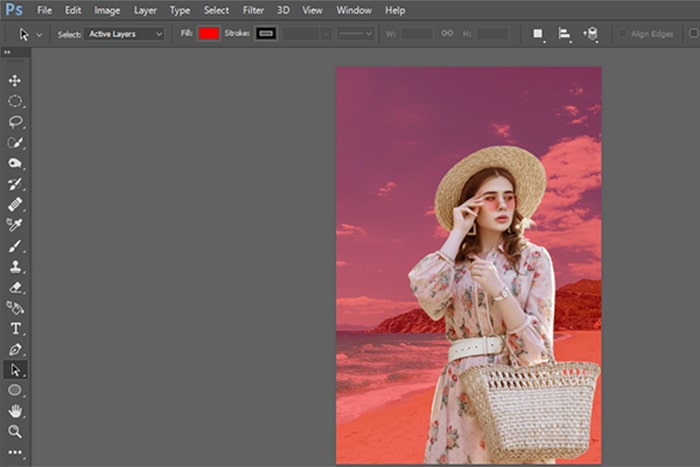Select the Move tool

coord(15,80)
